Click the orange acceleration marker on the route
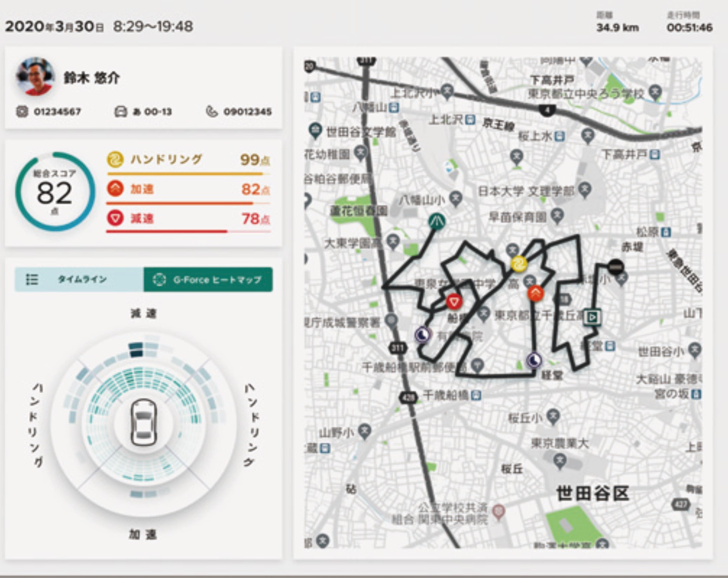This screenshot has width=728, height=578. pyautogui.click(x=535, y=293)
